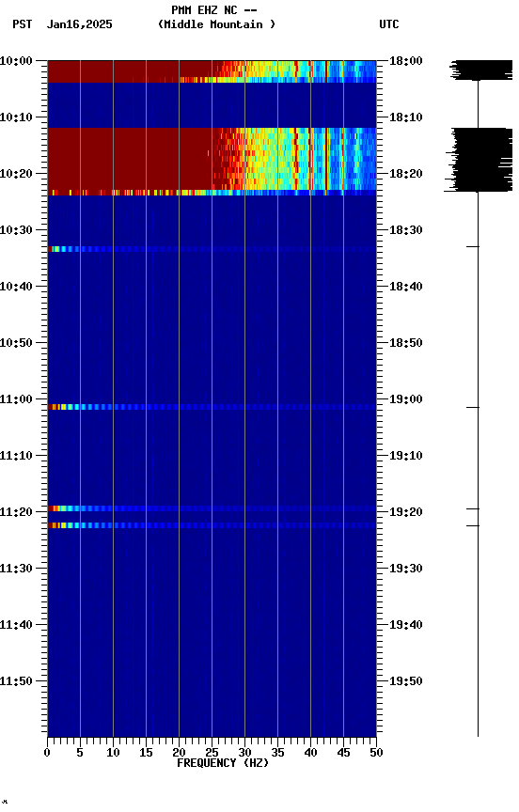The width and height of the screenshot is (519, 812).
Task: Click the 10:50 PST time tick label
Action: point(16,343)
